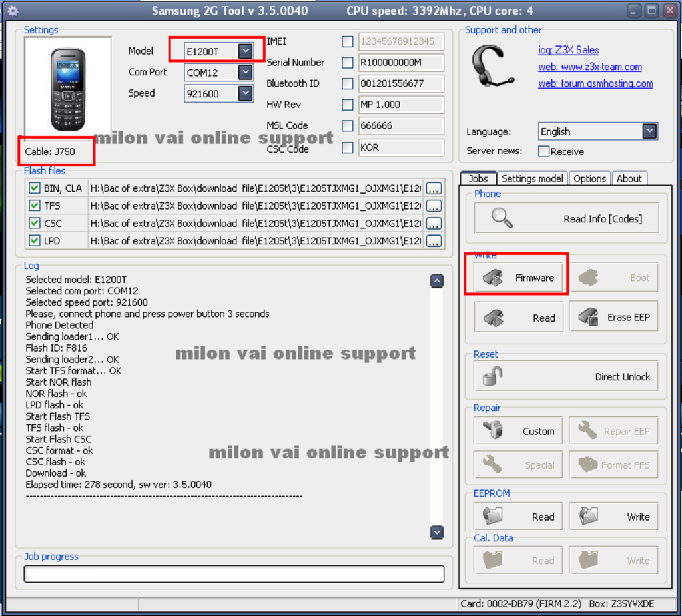Uncheck the BIN, CLA flash file
The width and height of the screenshot is (682, 616).
pyautogui.click(x=35, y=188)
